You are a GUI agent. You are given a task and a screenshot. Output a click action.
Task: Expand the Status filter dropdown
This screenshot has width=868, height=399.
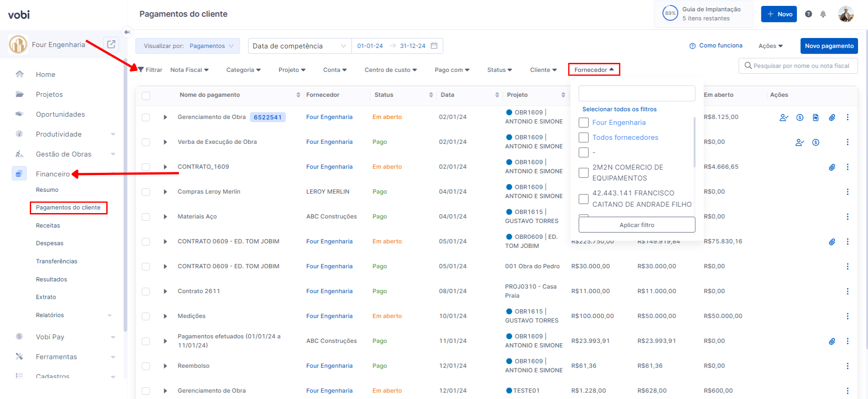coord(499,70)
